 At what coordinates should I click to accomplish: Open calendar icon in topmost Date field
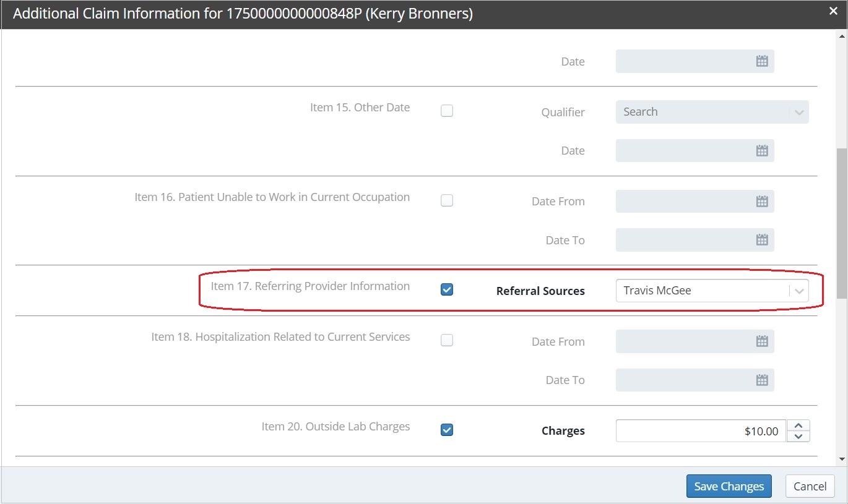pyautogui.click(x=762, y=61)
